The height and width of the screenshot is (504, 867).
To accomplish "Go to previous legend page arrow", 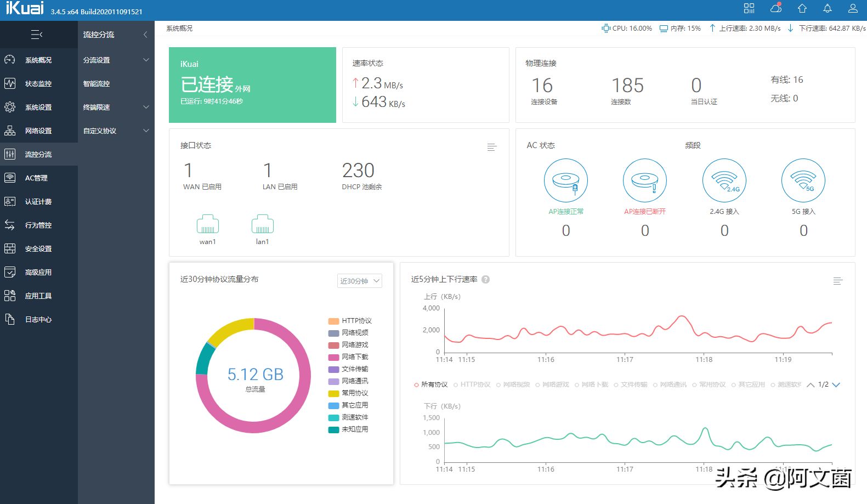I will (x=811, y=384).
